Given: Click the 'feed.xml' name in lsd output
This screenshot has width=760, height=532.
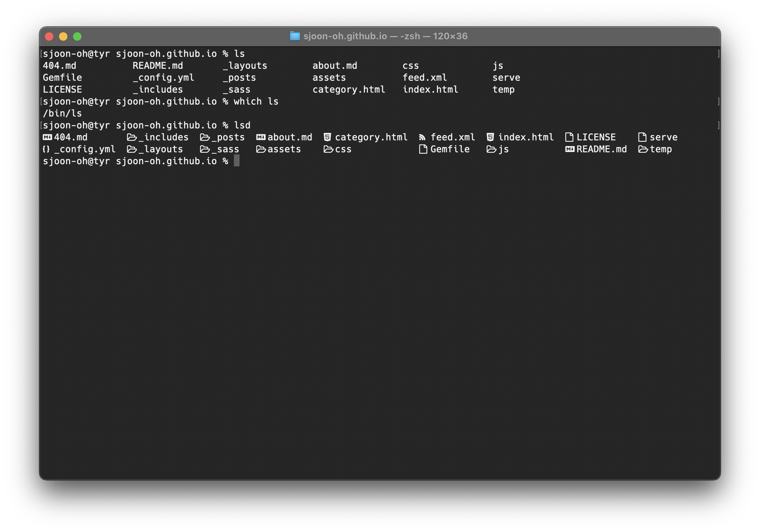Looking at the screenshot, I should [453, 137].
